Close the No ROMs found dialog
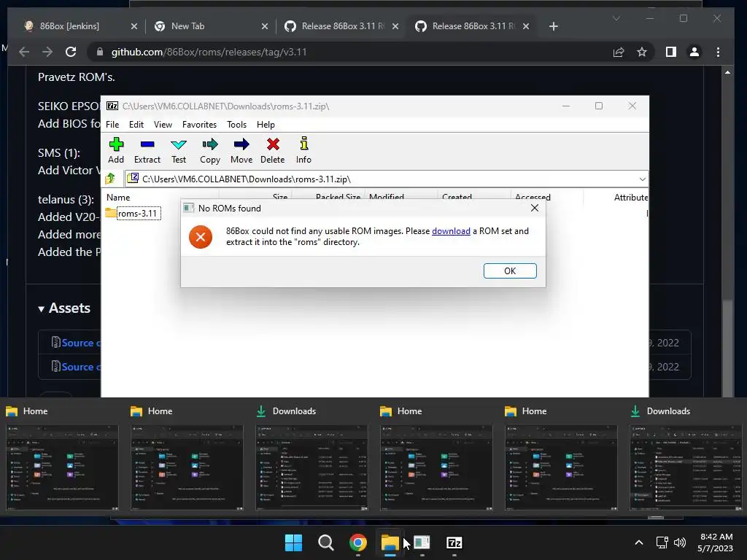The image size is (747, 560). click(x=535, y=208)
